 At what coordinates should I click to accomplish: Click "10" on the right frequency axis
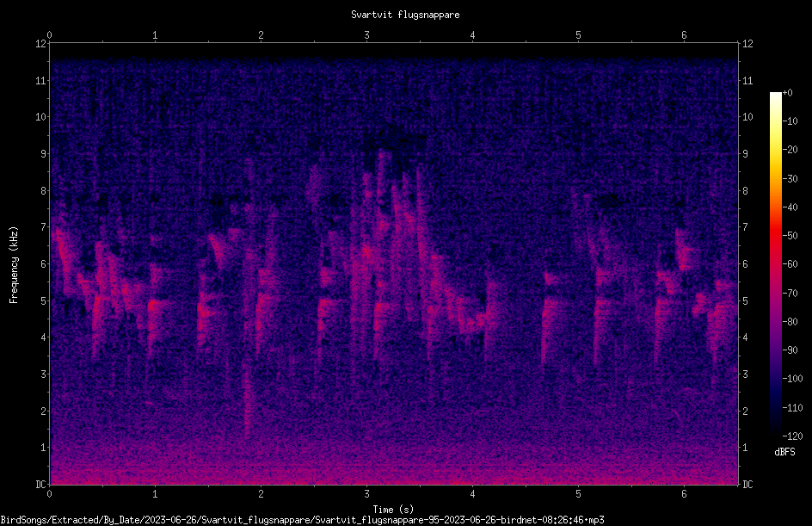tap(747, 117)
